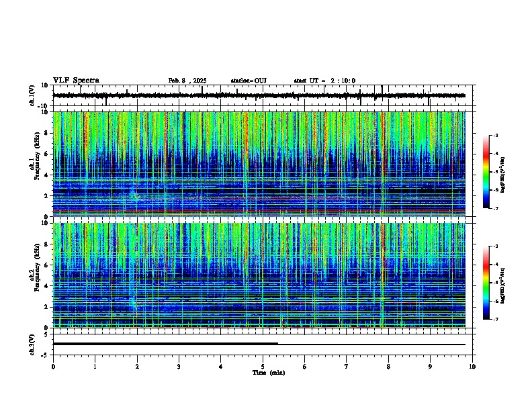
Task: Click the '-5' label on ch.2 colorbar
Action: point(495,283)
